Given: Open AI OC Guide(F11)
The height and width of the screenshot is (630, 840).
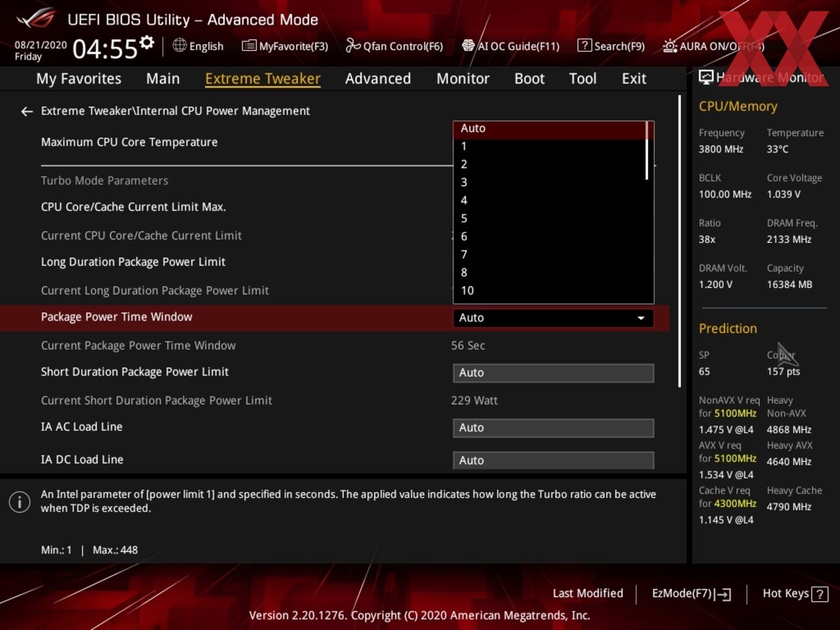Looking at the screenshot, I should coord(511,46).
